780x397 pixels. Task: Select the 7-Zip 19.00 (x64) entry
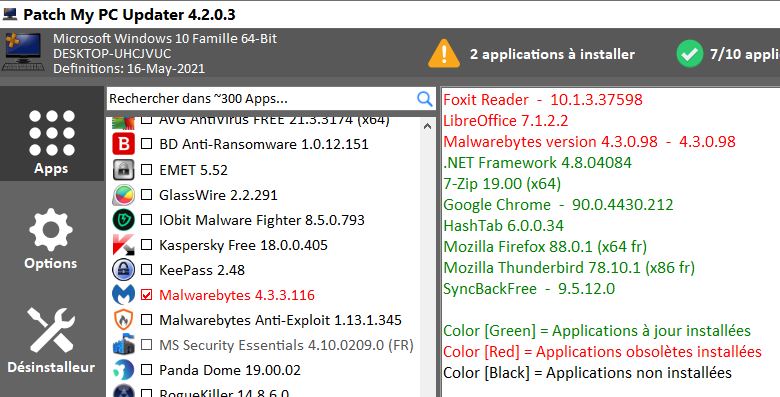coord(502,184)
